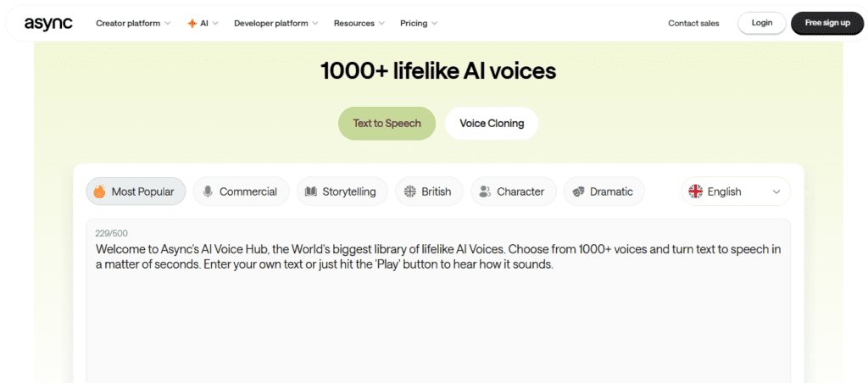This screenshot has width=868, height=383.
Task: Click the async logo in header
Action: 48,23
